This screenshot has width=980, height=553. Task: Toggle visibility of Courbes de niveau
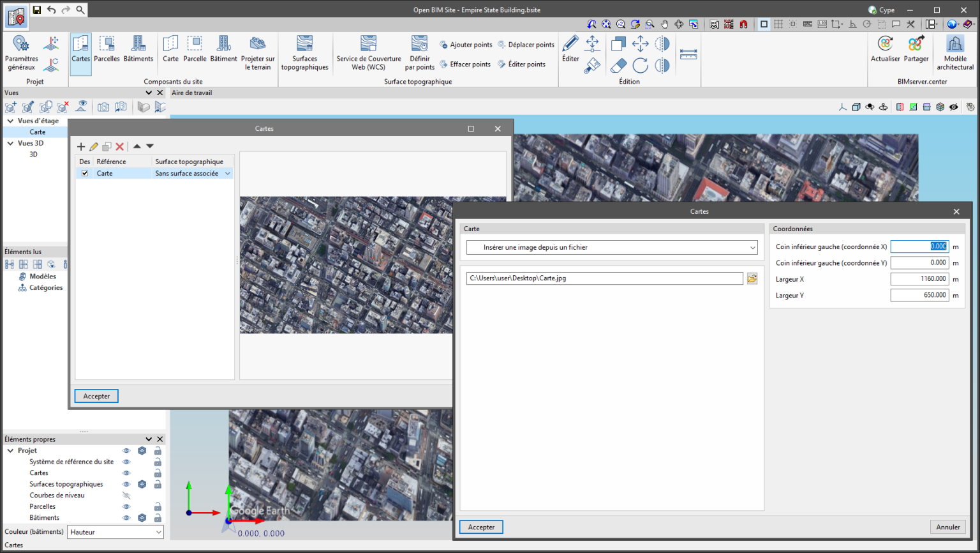click(x=126, y=496)
